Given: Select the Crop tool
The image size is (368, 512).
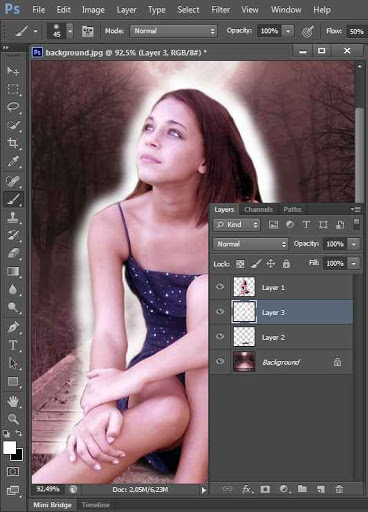Looking at the screenshot, I should (13, 144).
